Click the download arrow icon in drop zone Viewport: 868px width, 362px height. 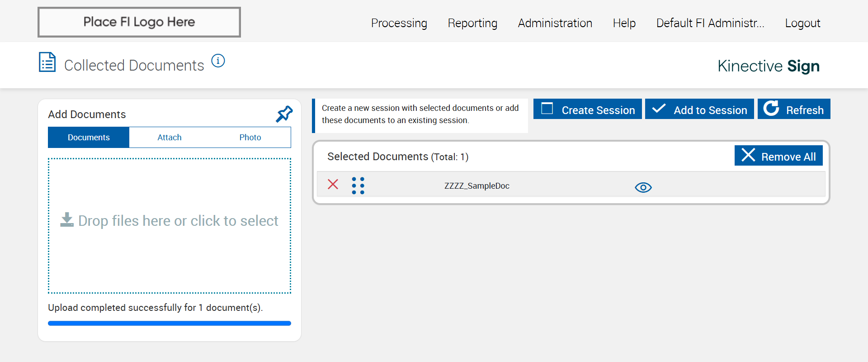(67, 220)
